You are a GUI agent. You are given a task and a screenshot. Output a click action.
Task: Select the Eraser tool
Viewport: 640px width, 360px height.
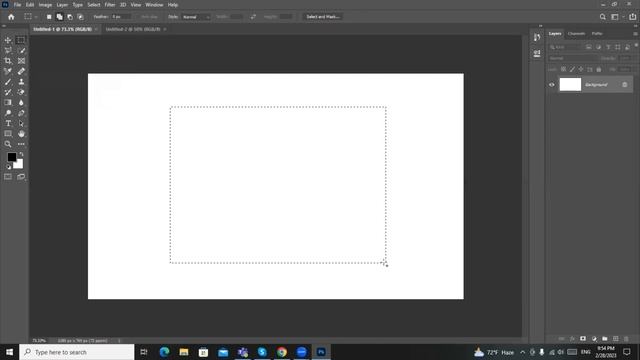tap(21, 92)
